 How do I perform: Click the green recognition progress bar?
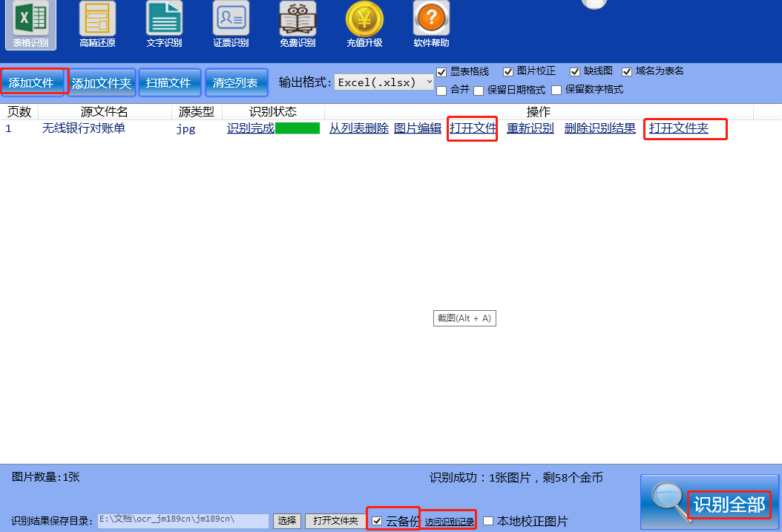298,128
